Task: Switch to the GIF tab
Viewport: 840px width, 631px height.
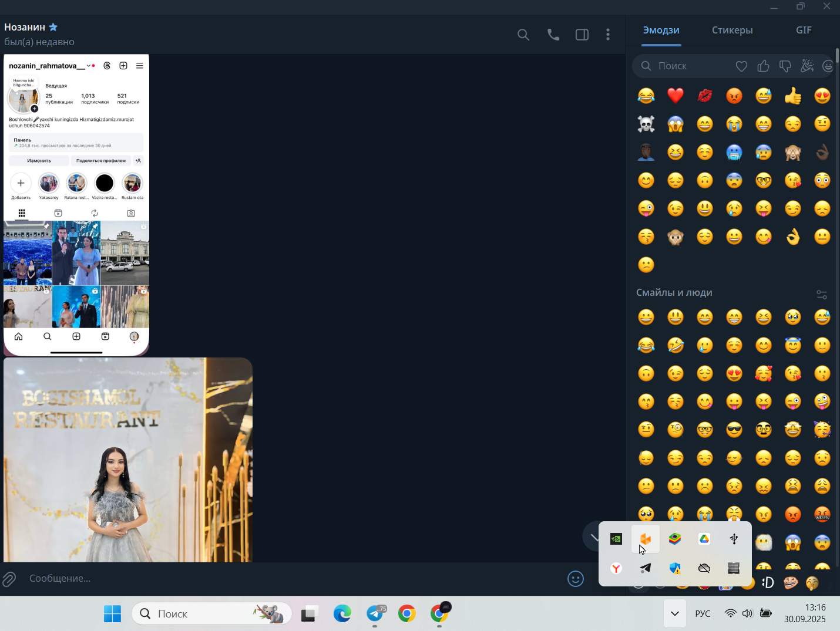Action: [x=804, y=30]
